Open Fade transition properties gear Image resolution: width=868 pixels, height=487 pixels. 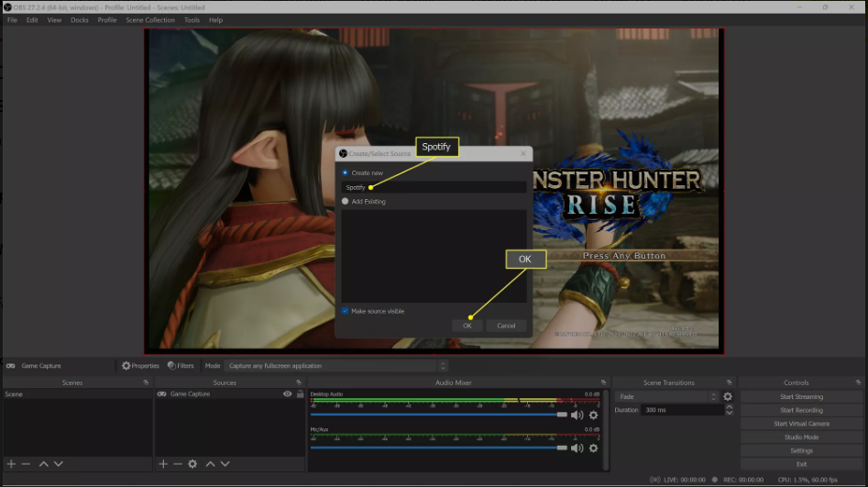(x=728, y=397)
